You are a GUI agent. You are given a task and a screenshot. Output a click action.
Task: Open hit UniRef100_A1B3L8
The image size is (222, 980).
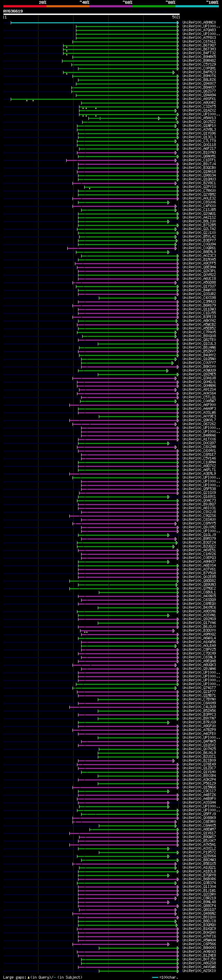tap(199, 871)
